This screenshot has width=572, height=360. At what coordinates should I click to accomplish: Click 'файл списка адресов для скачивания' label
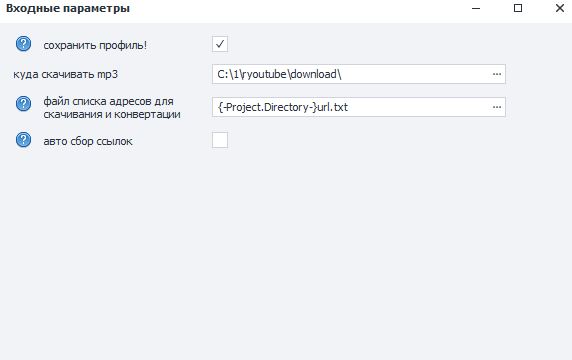112,108
